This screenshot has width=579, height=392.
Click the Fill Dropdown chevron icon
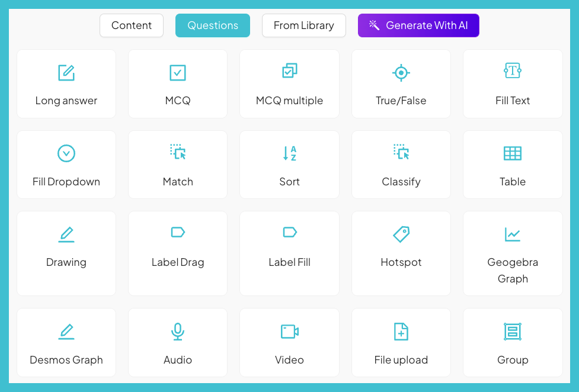[66, 153]
